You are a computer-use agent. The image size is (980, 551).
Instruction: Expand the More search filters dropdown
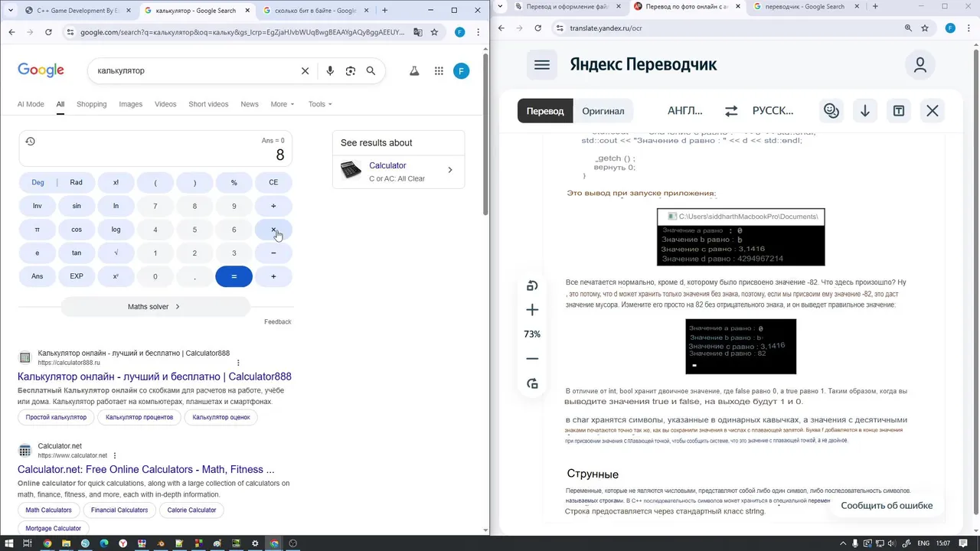(283, 104)
